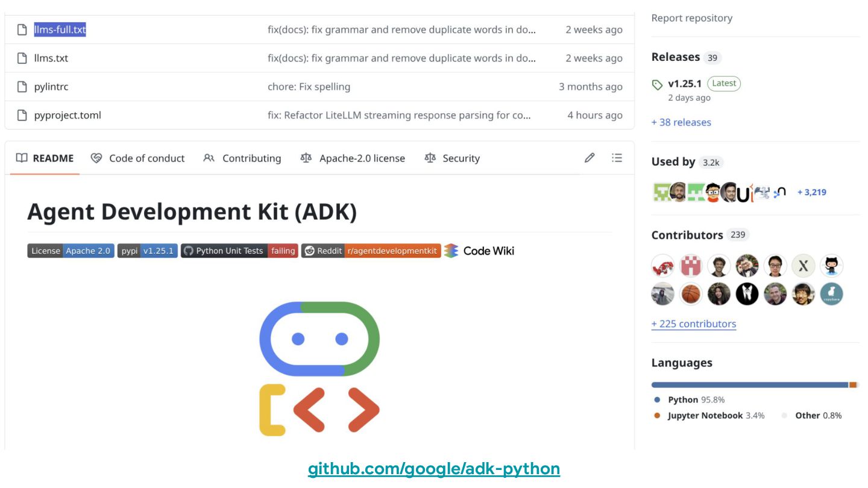Image resolution: width=868 pixels, height=488 pixels.
Task: Open the Used by heading link
Action: [x=673, y=161]
